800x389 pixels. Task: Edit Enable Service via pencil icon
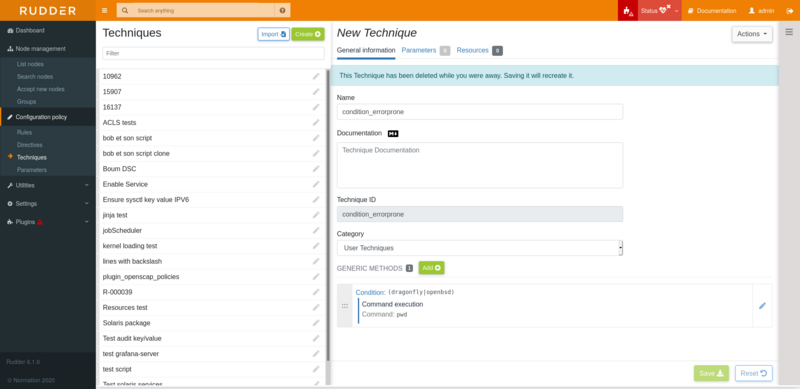click(x=316, y=184)
